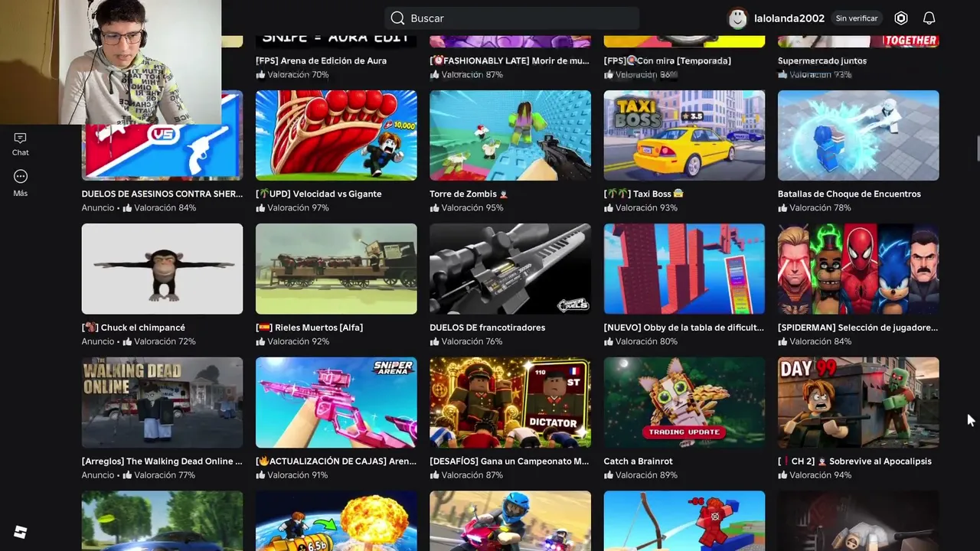Open the Chuck el chimpancé thumbnail
The width and height of the screenshot is (980, 551).
[x=162, y=269]
